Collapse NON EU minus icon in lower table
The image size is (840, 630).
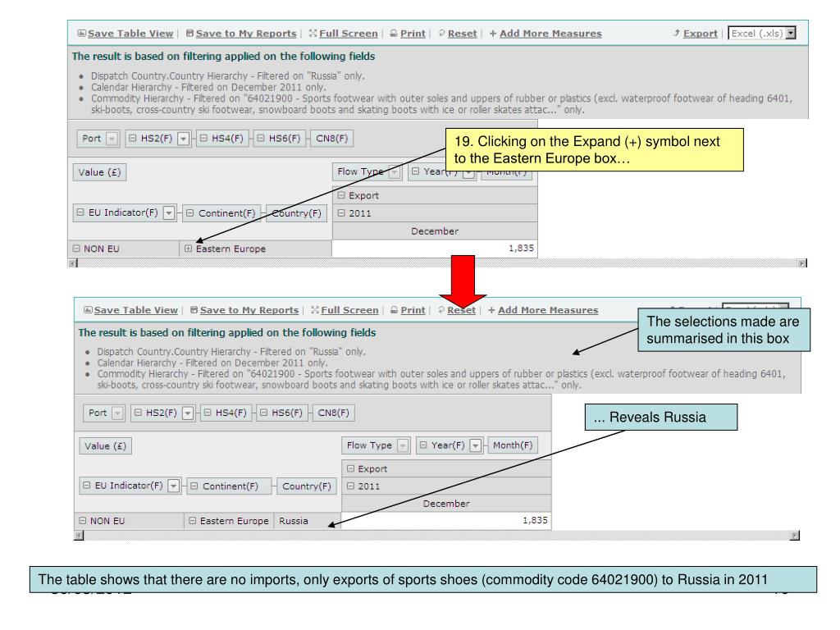pyautogui.click(x=83, y=521)
